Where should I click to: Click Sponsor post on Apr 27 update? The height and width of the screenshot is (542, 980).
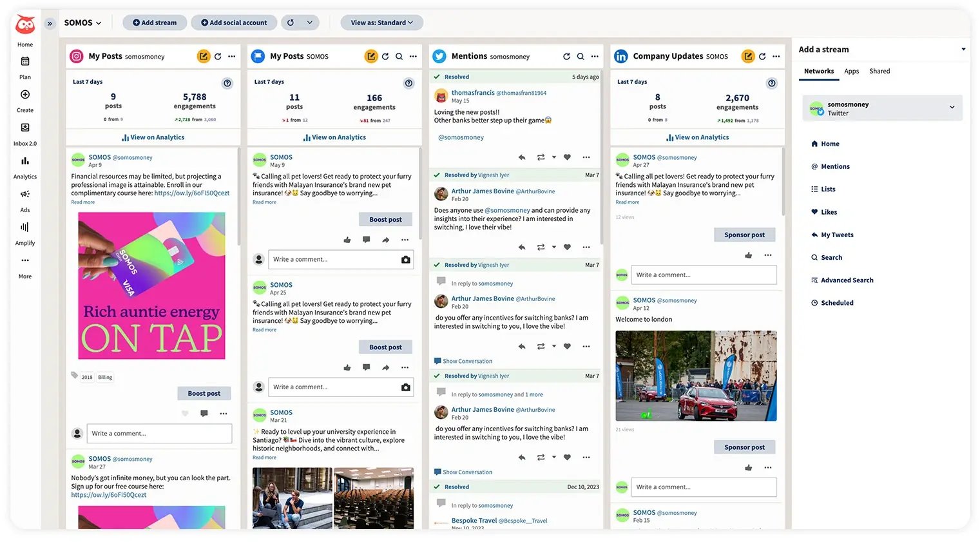tap(744, 235)
